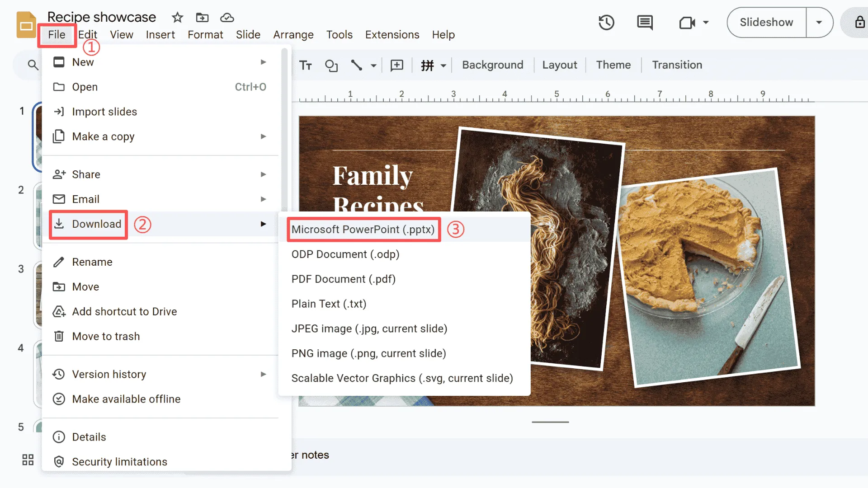Choose Open from the File menu
The width and height of the screenshot is (868, 488).
pyautogui.click(x=160, y=87)
